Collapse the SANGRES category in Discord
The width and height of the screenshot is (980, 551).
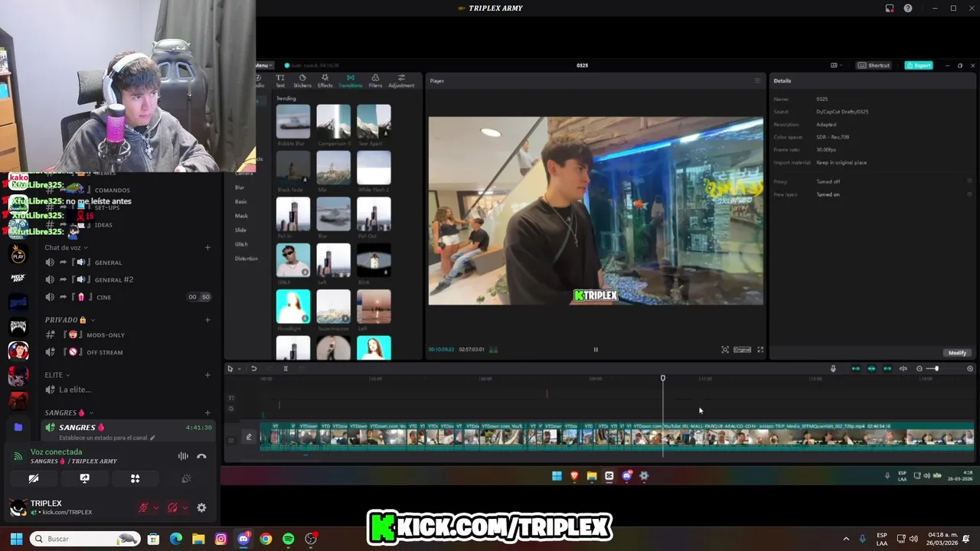coord(69,413)
